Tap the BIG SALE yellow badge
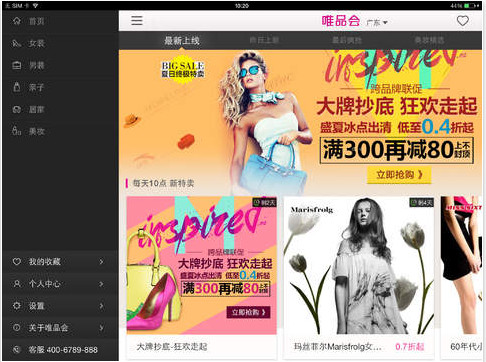The width and height of the screenshot is (486, 362). [x=183, y=69]
